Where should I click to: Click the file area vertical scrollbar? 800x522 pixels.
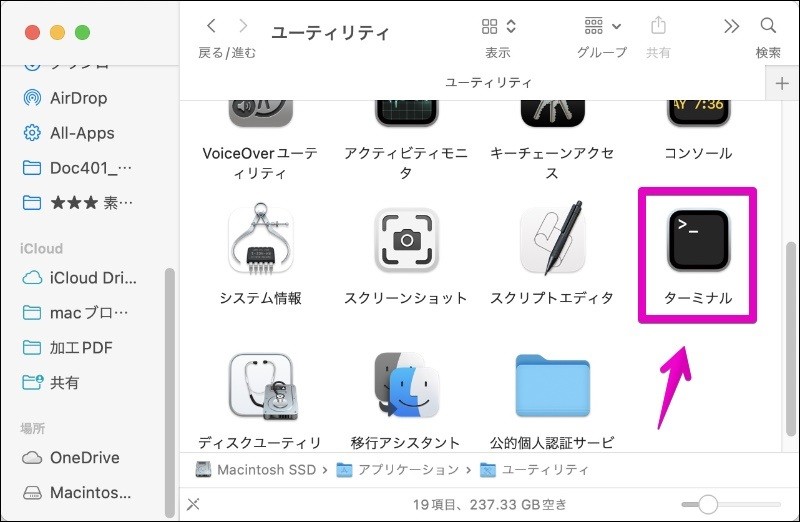tap(791, 339)
